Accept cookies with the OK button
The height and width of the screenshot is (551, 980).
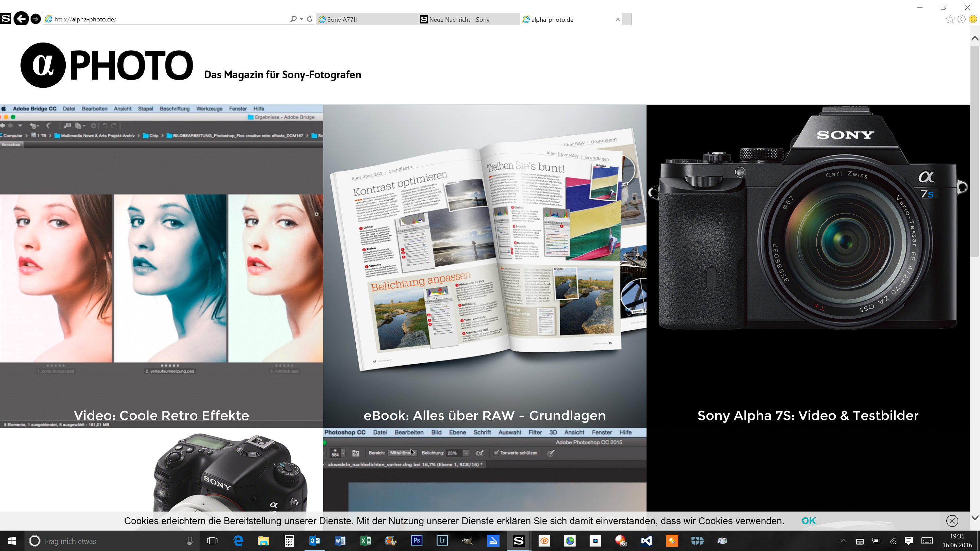click(x=808, y=521)
